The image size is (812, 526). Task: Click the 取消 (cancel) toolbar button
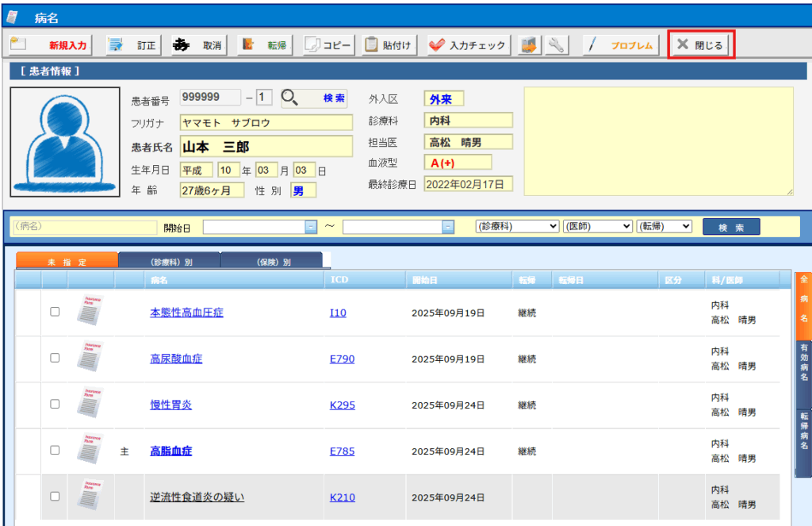(198, 45)
